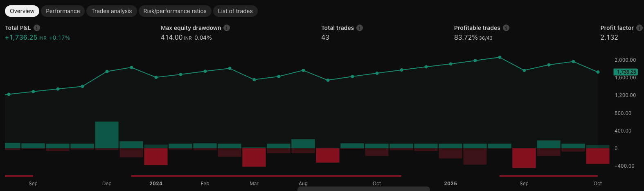
Task: Open the Risk/performance ratios tab
Action: click(x=175, y=11)
